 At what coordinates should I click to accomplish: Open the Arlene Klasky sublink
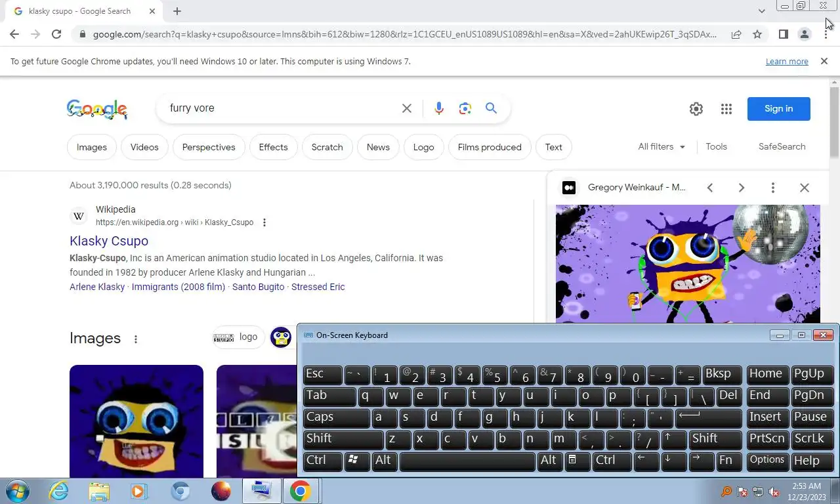click(97, 287)
